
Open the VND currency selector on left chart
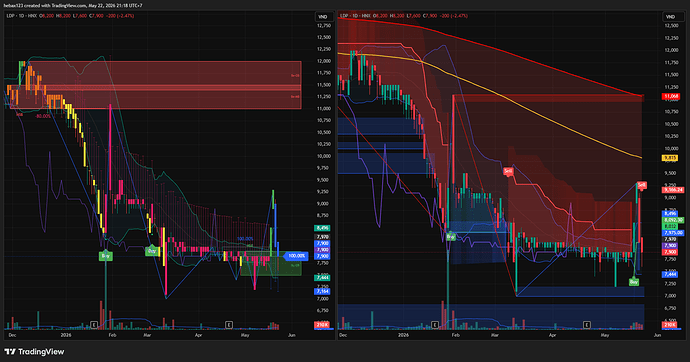click(323, 17)
